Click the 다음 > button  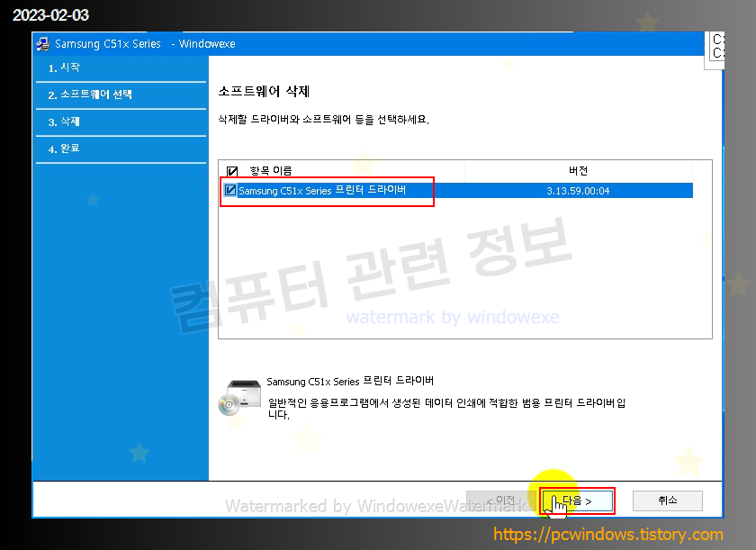point(577,500)
